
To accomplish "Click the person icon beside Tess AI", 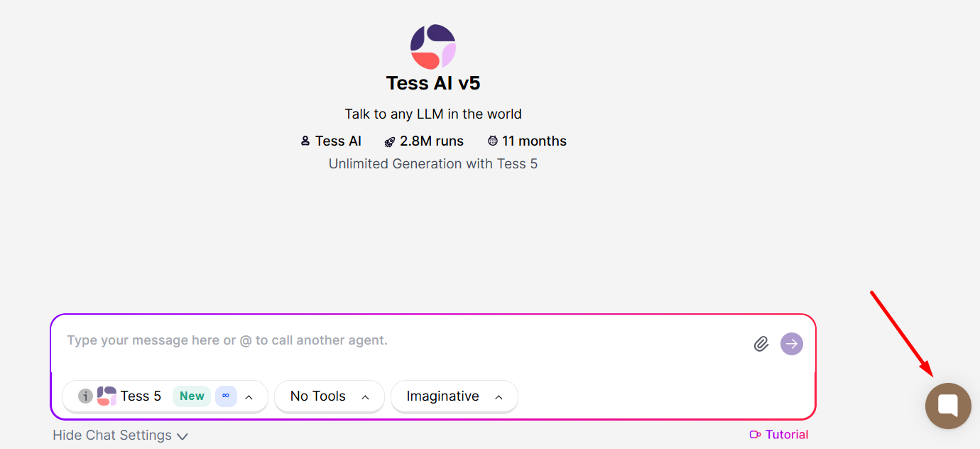I will point(305,141).
